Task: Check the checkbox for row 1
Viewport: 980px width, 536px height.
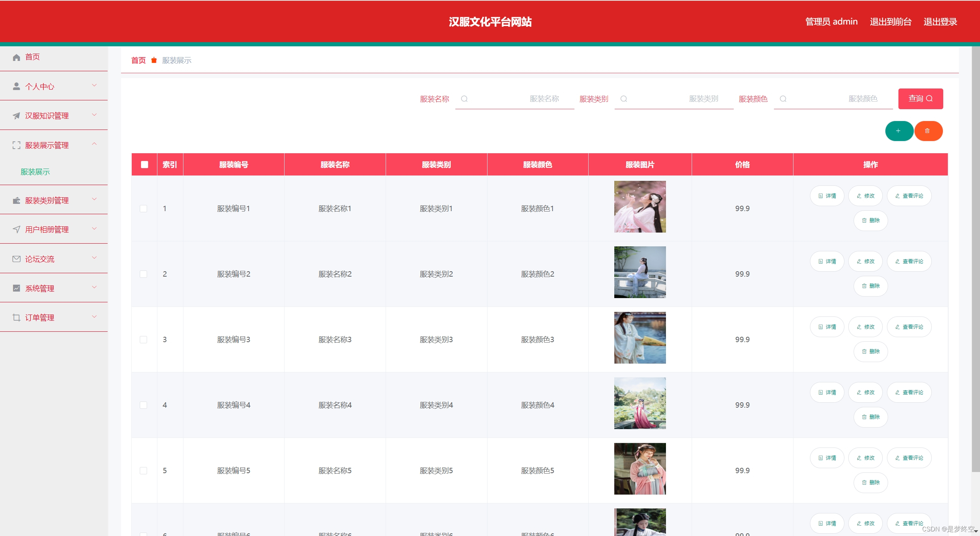Action: (143, 208)
